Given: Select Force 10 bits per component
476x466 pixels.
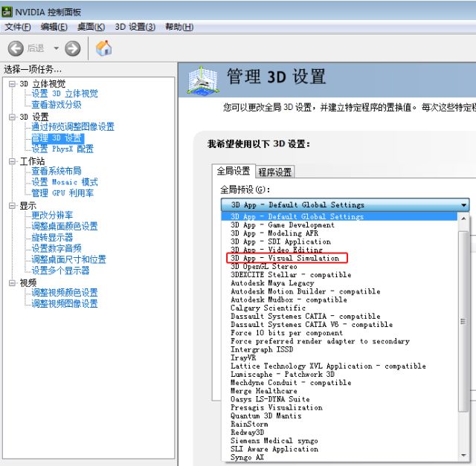Looking at the screenshot, I should coord(339,333).
